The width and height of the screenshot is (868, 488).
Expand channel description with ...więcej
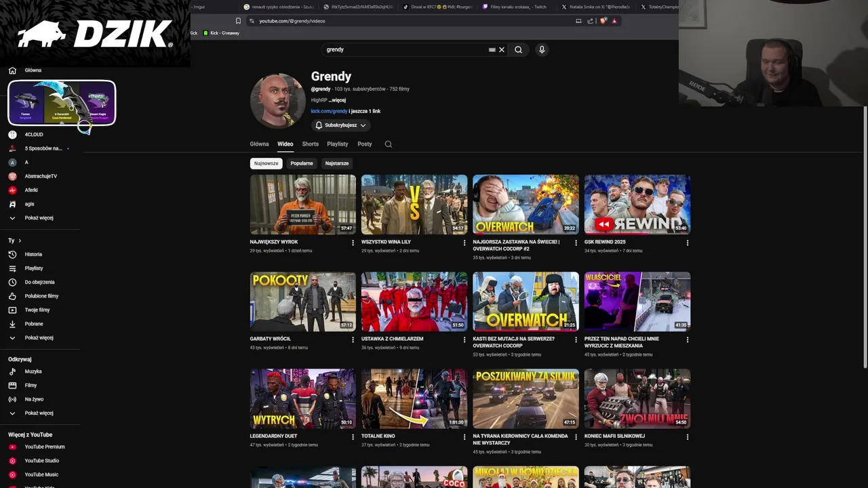(x=338, y=100)
